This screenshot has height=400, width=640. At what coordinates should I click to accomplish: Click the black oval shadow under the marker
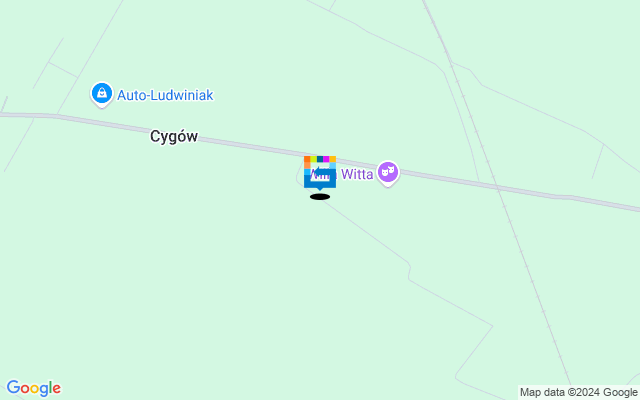click(x=320, y=197)
